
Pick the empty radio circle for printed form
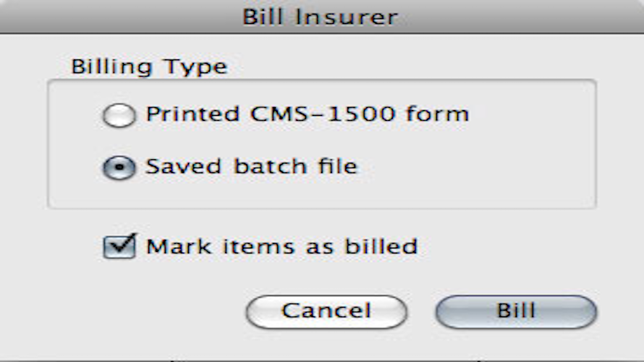(x=119, y=114)
